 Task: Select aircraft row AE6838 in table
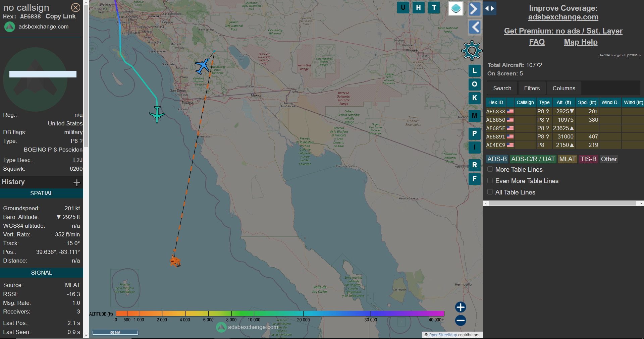pos(565,111)
